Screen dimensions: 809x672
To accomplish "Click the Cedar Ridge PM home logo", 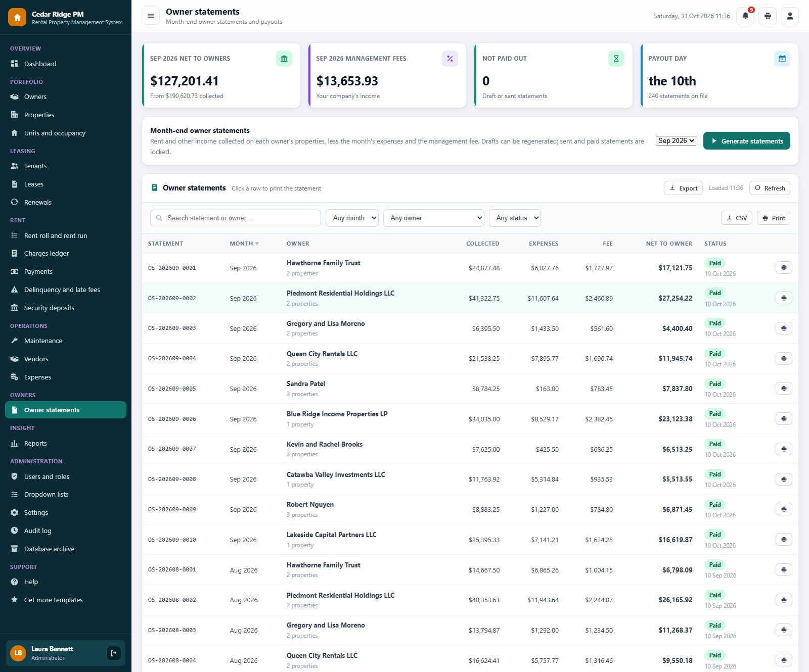I will coord(17,17).
